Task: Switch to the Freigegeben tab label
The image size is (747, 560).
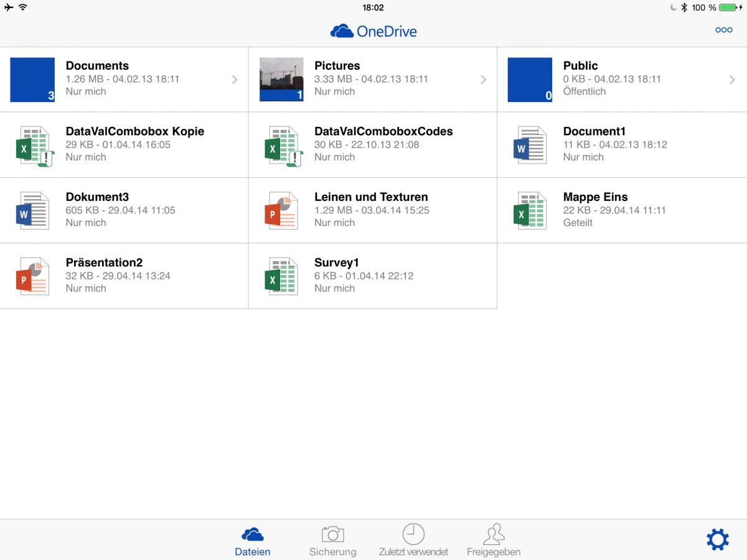Action: 494,552
